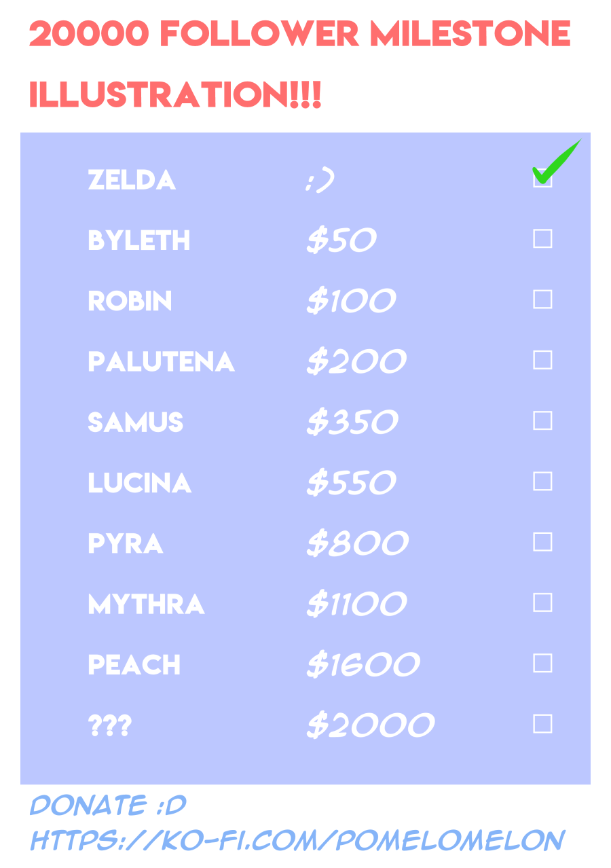Open the ko-fi.com/pomelomelon link

coord(297,840)
